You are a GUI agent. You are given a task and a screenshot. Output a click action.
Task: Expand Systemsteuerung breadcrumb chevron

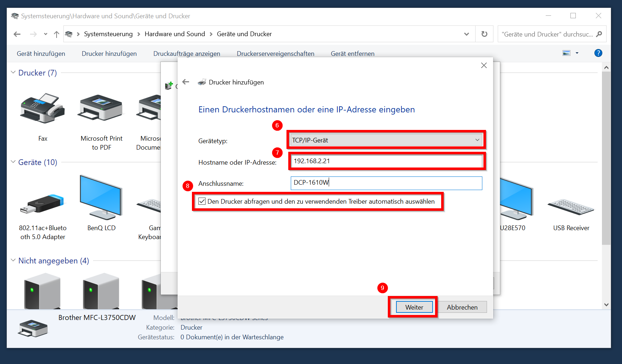pyautogui.click(x=139, y=34)
